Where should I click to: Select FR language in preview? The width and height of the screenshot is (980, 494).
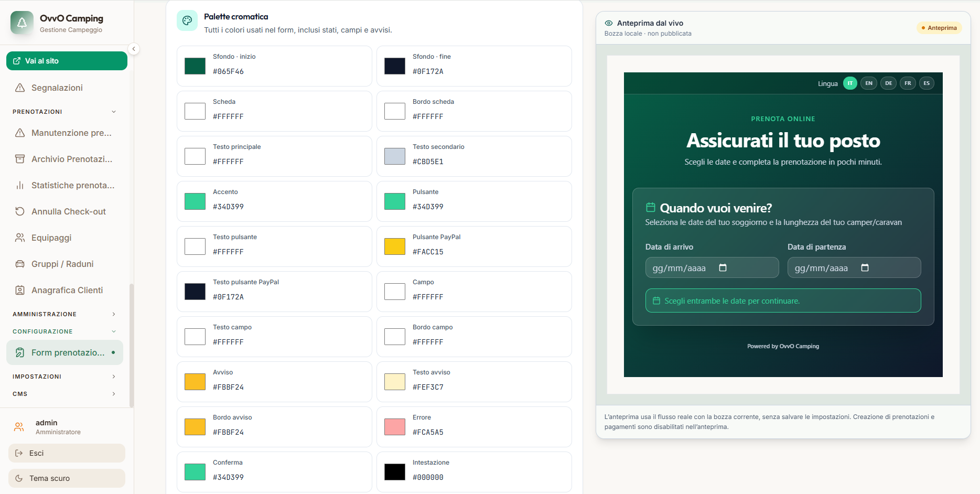click(x=908, y=83)
